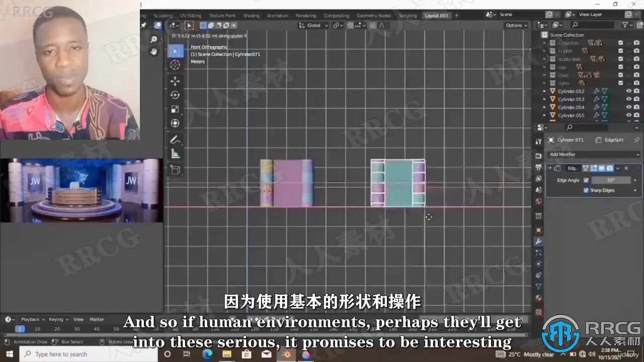Exclude the FLOOR collection via its checkbox
This screenshot has width=644, height=362.
coord(620,51)
